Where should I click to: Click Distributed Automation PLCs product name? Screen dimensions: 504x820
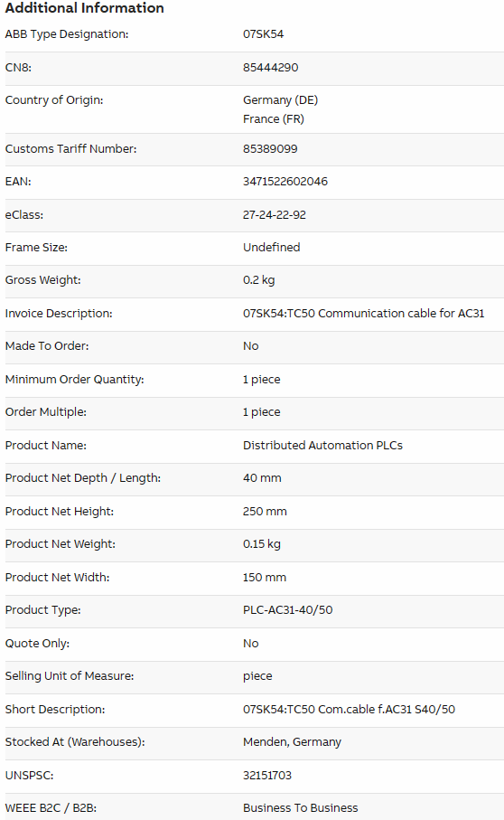tap(322, 446)
